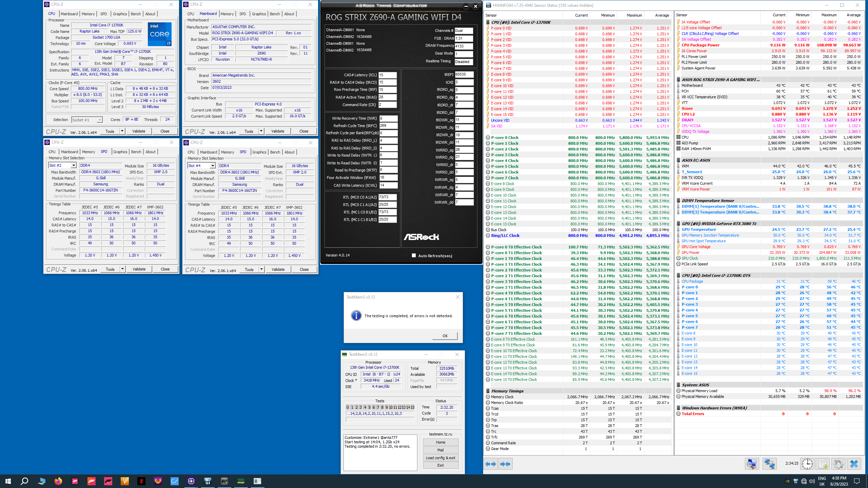Screen dimensions: 868x488
Task: Open HWiNFO sensor search magnifier icon
Action: point(752,464)
